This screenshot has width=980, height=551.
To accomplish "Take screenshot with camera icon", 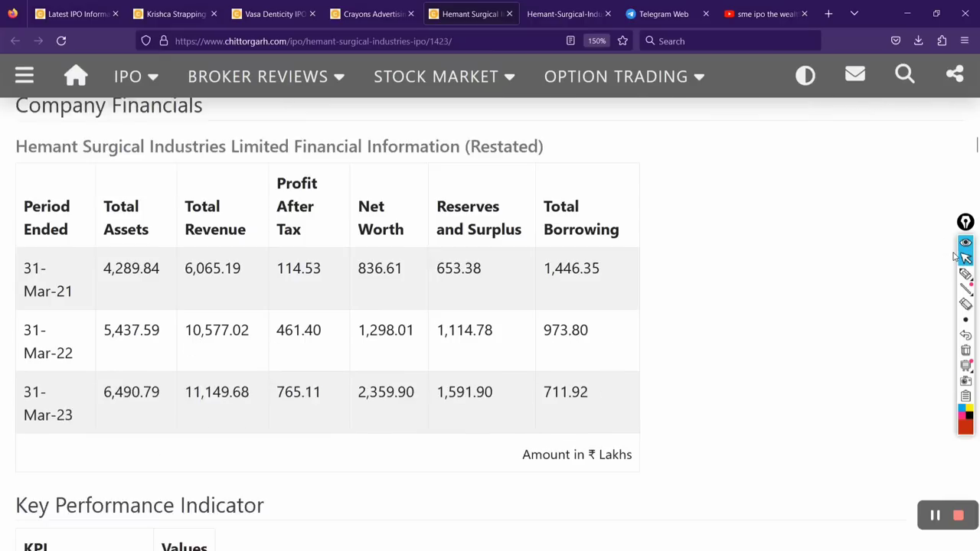I will 965,381.
